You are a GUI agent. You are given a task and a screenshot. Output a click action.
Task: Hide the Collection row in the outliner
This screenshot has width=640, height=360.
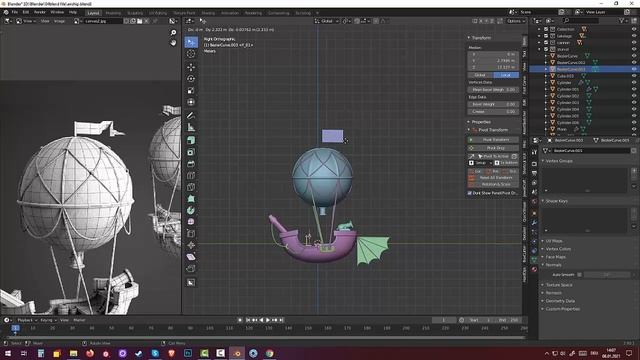(x=634, y=29)
